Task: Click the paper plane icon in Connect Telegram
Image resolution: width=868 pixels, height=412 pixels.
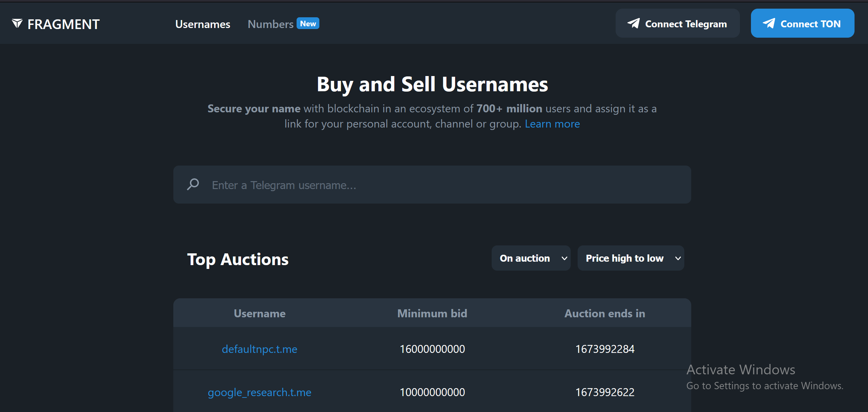Action: click(634, 24)
